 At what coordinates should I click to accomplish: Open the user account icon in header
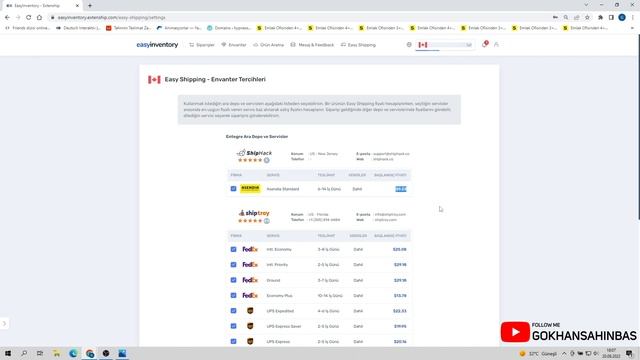(496, 44)
